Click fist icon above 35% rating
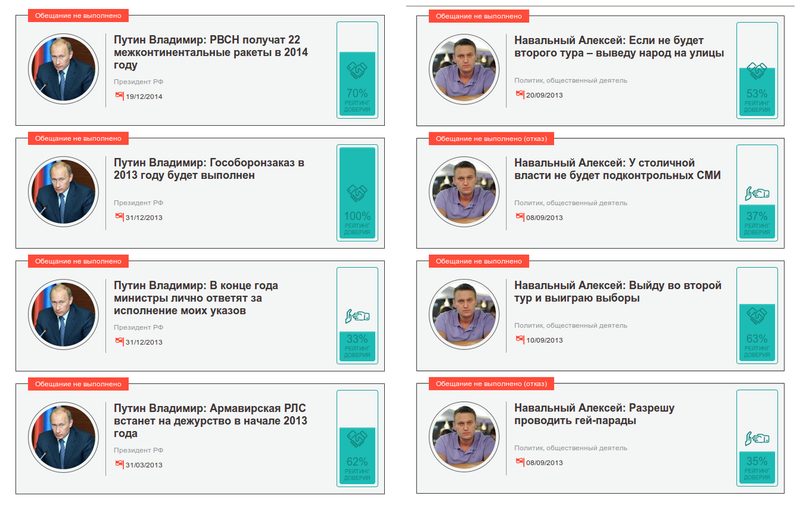 [x=757, y=439]
